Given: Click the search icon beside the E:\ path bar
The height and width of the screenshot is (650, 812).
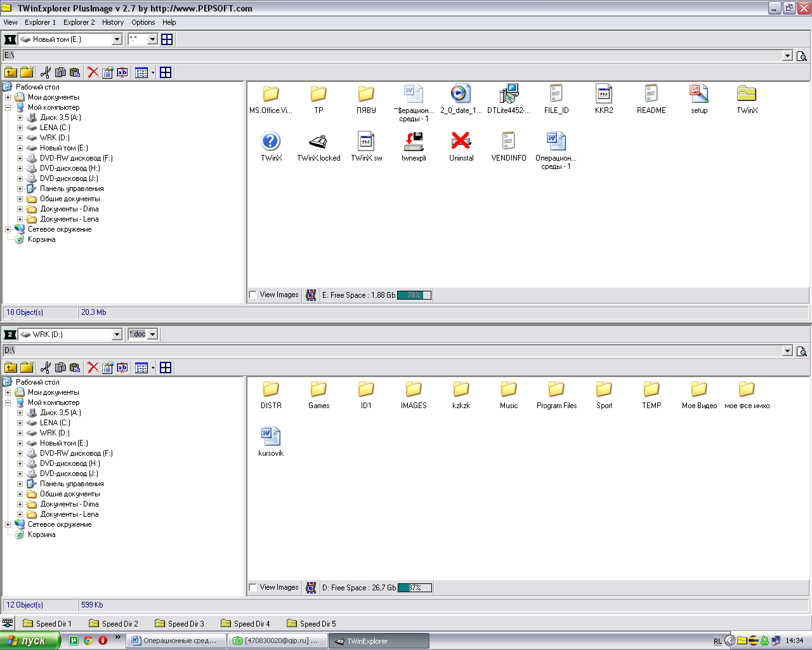Looking at the screenshot, I should click(802, 56).
